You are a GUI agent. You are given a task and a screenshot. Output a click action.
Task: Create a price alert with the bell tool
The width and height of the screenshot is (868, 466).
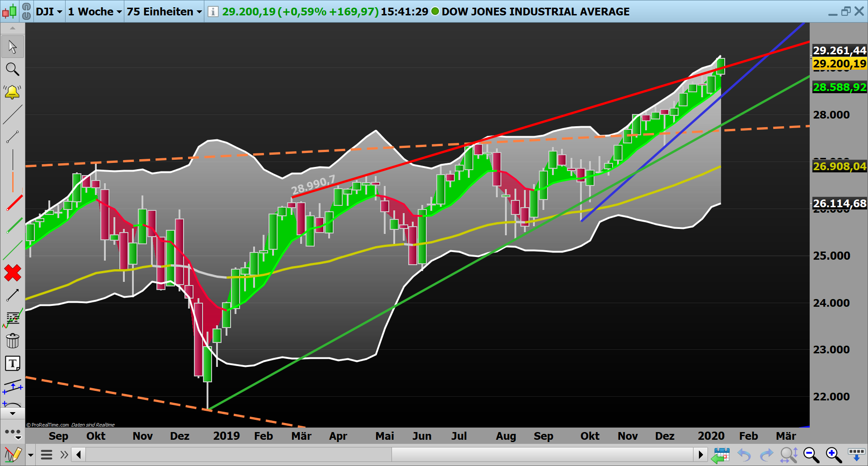click(x=13, y=92)
